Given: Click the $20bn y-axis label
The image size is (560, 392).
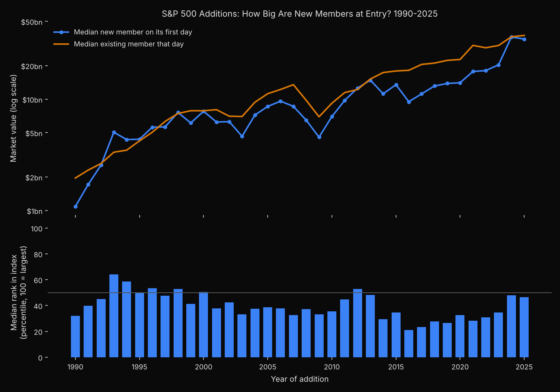Looking at the screenshot, I should tap(32, 66).
